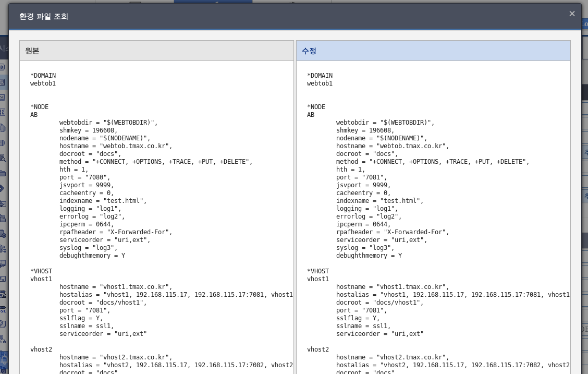This screenshot has width=588, height=374.
Task: Click rpafheader X-Forwarded-For in the 수정 pane
Action: (392, 232)
